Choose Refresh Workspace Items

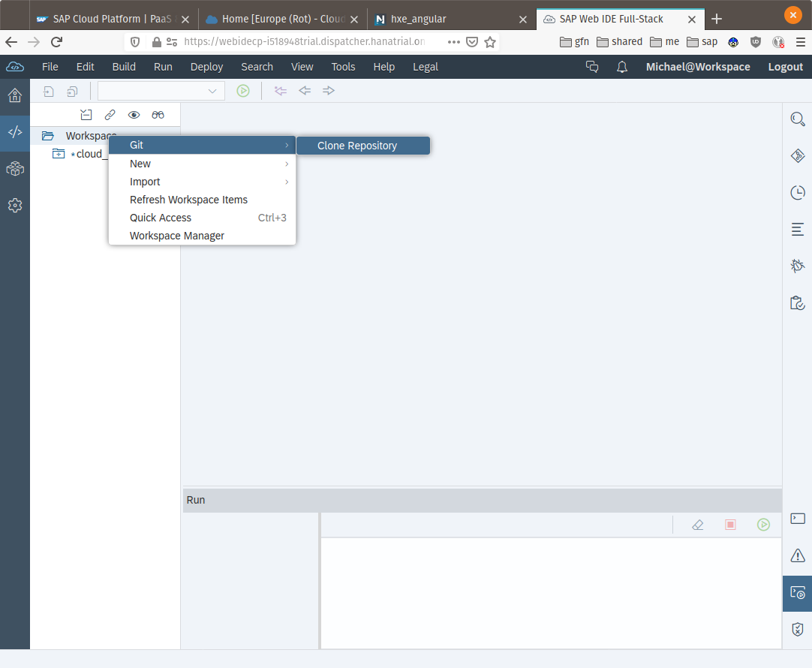pos(202,200)
